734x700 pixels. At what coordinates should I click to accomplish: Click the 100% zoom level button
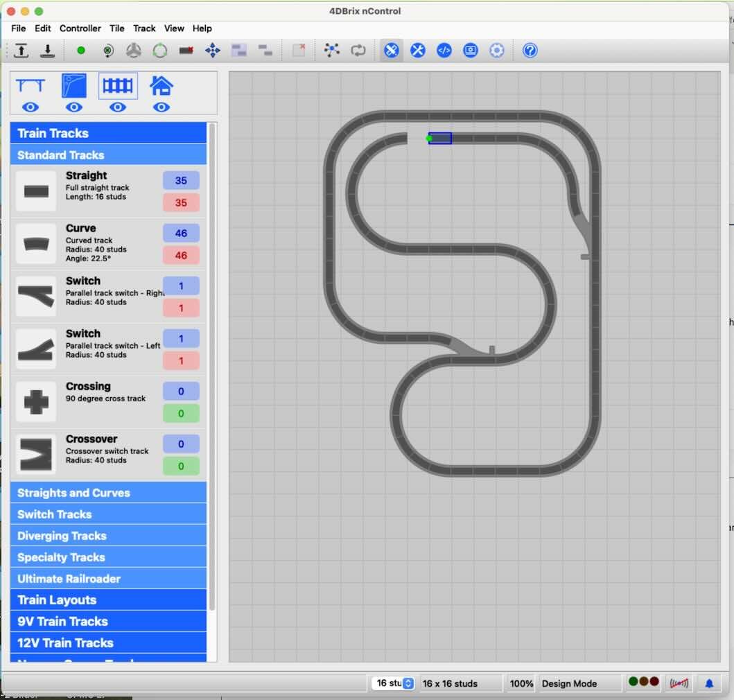click(521, 683)
